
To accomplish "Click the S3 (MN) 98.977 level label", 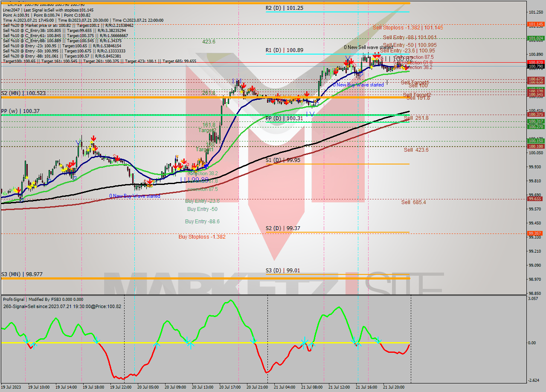I will [x=22, y=274].
